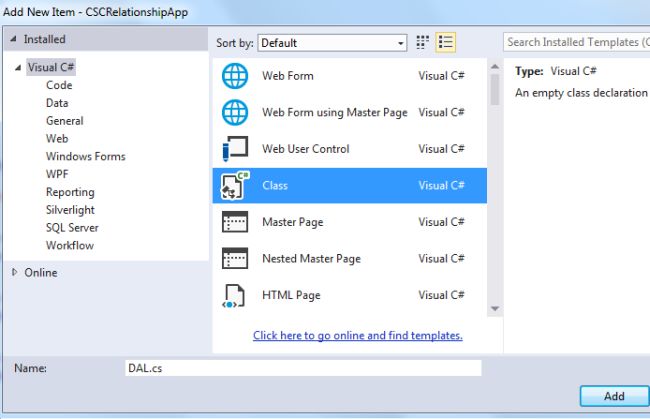Image resolution: width=650 pixels, height=419 pixels.
Task: Select the General category
Action: coord(65,121)
